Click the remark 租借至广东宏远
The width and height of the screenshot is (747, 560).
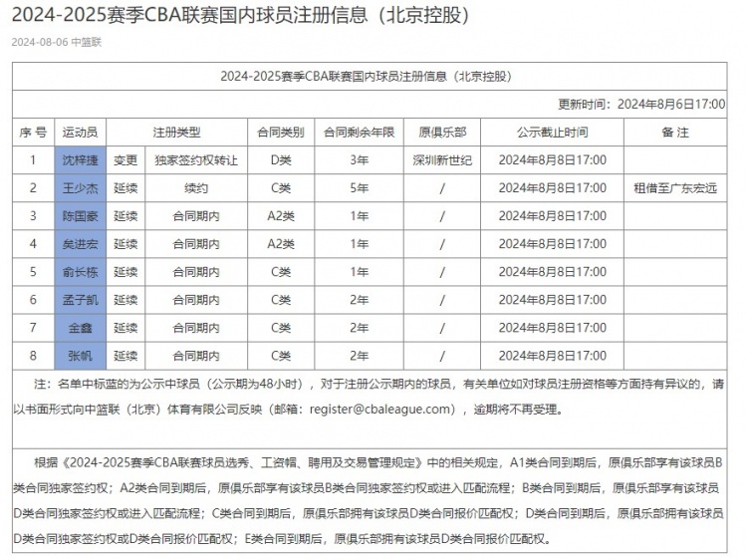pyautogui.click(x=675, y=188)
